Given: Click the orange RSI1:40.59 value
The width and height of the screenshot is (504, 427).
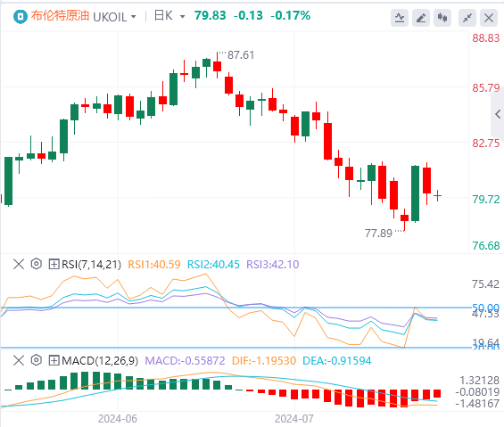Looking at the screenshot, I should click(154, 265).
